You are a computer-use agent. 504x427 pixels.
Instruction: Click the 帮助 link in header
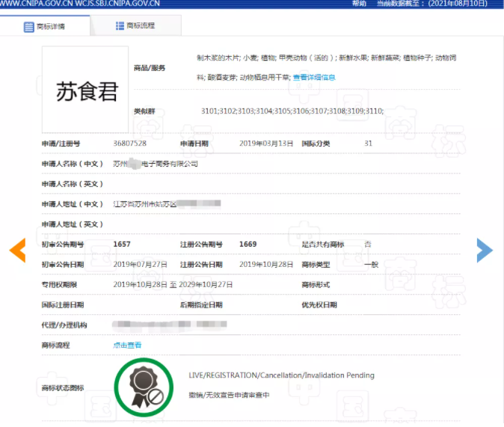click(359, 4)
